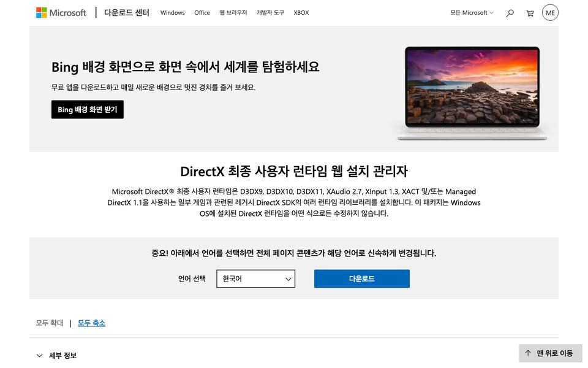Click the 중요! 아래에서 언어를 선택하면 notice text
Screen dimensions: 588x368
[x=294, y=253]
